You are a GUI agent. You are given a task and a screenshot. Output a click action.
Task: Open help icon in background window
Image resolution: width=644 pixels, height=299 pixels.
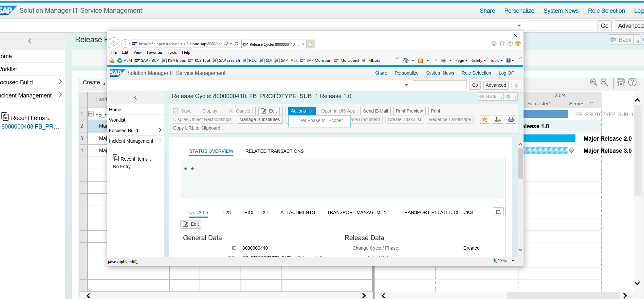coord(633,82)
